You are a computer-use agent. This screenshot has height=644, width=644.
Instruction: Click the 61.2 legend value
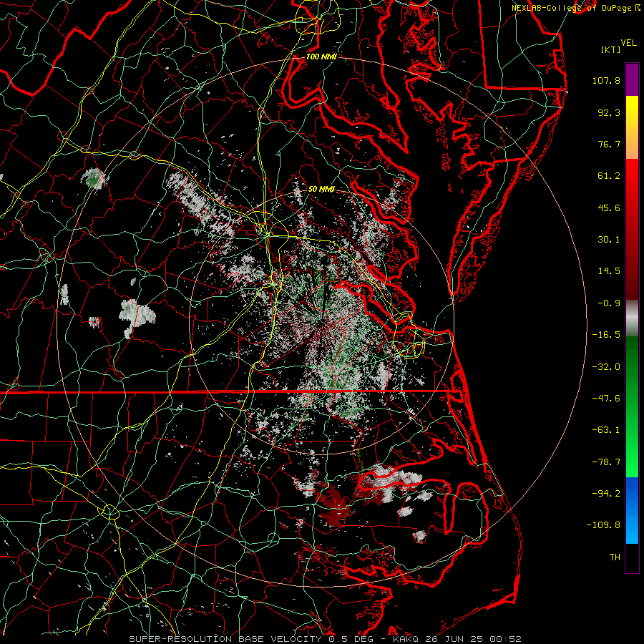pos(609,176)
